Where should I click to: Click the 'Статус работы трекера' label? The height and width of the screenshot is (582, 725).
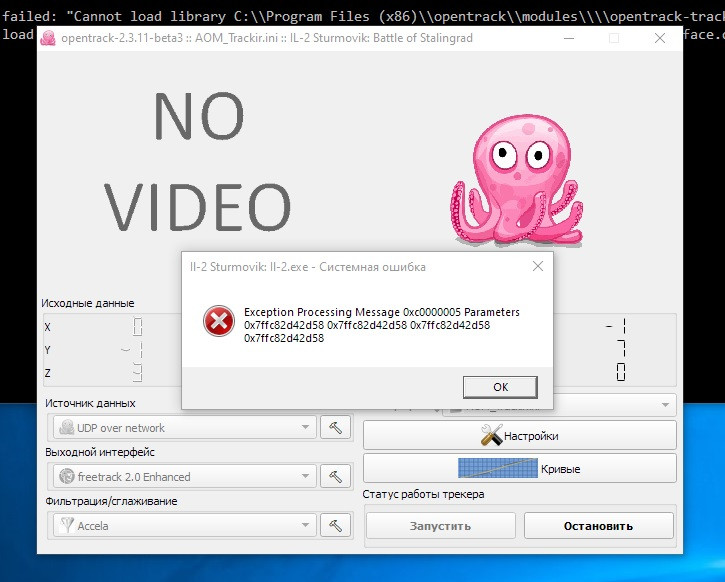pyautogui.click(x=423, y=494)
